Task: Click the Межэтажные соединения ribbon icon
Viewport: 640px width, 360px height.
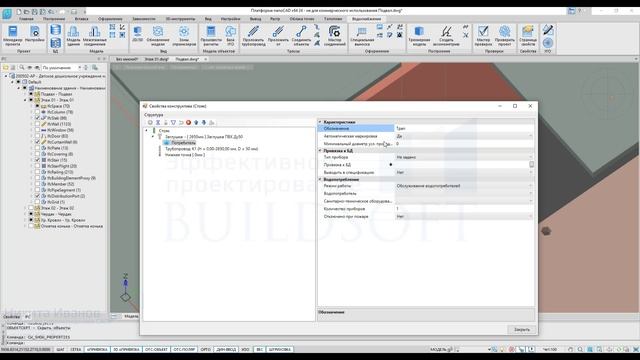Action: pos(95,36)
